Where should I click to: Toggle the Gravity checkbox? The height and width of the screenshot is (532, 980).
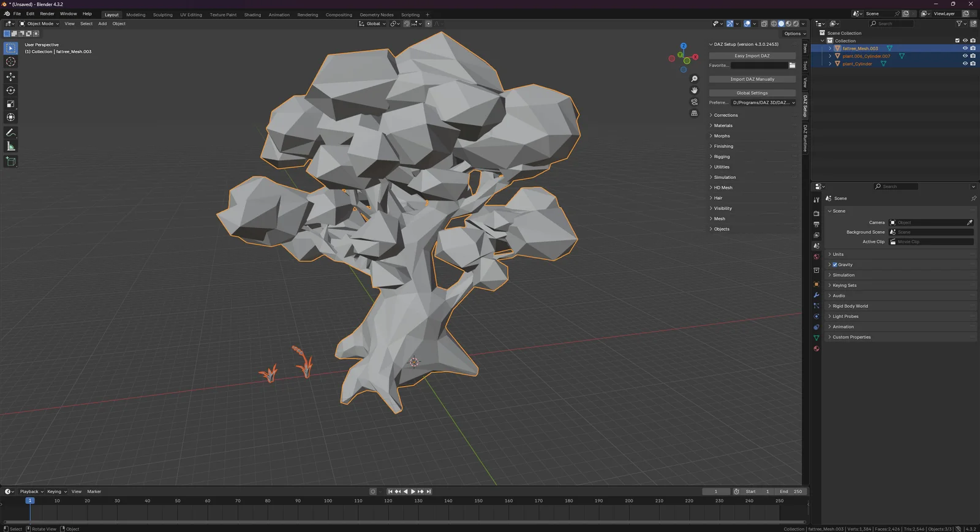coord(835,265)
